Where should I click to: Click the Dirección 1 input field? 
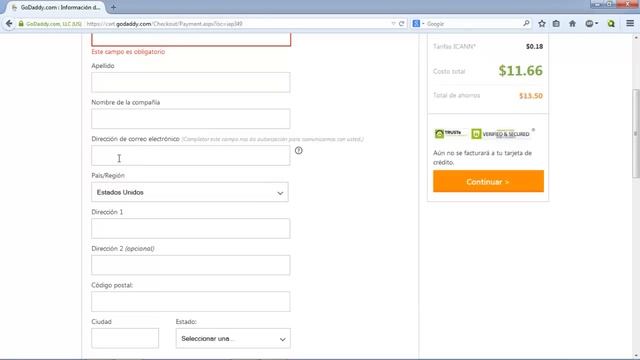coord(191,229)
